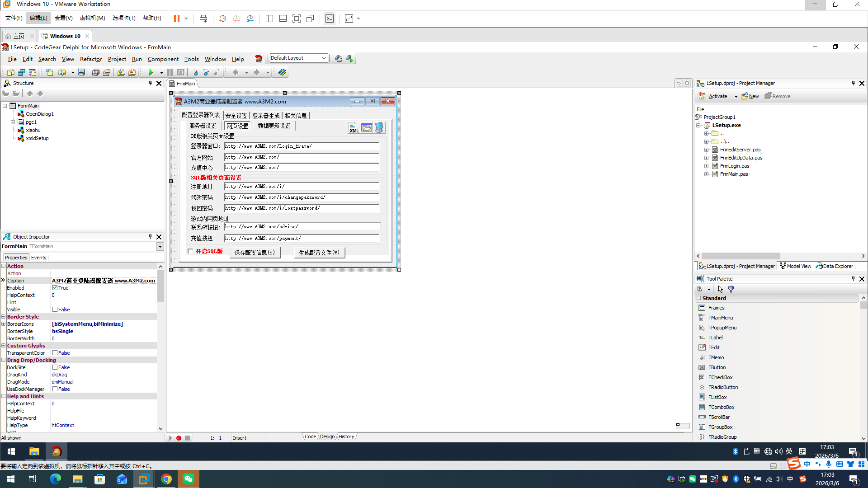Viewport: 868px width, 488px height.
Task: Open the Refactor menu
Action: [x=91, y=59]
